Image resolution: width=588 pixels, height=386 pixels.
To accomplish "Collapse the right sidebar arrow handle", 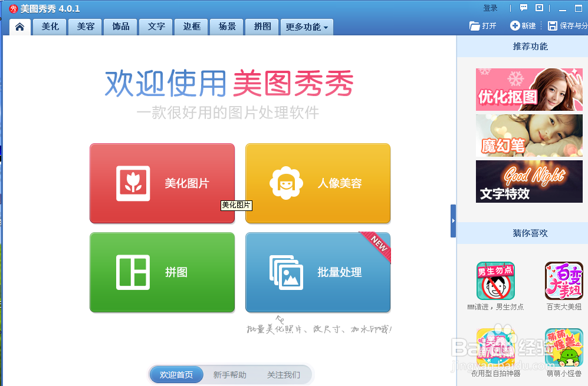I will click(453, 221).
